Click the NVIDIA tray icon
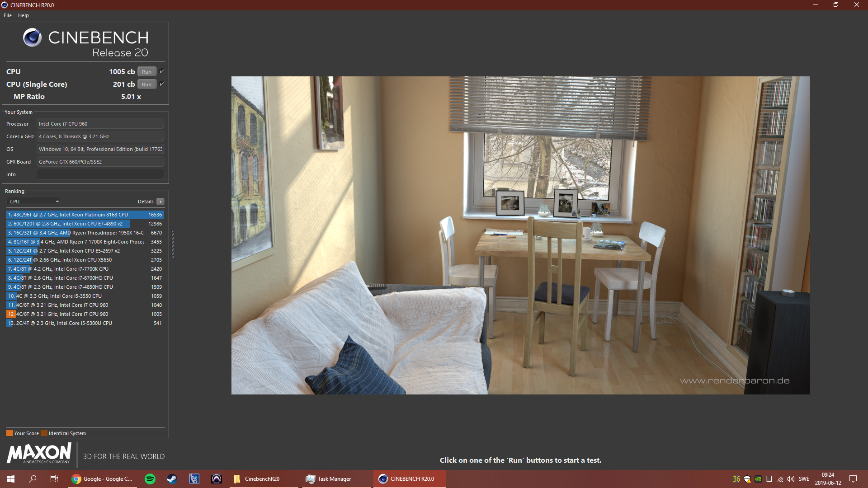This screenshot has height=488, width=868. tap(758, 479)
